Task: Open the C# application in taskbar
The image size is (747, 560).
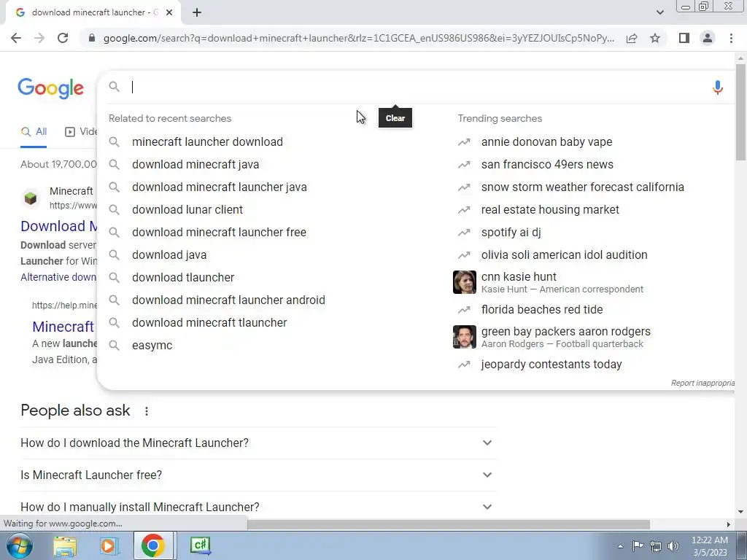Action: 200,545
